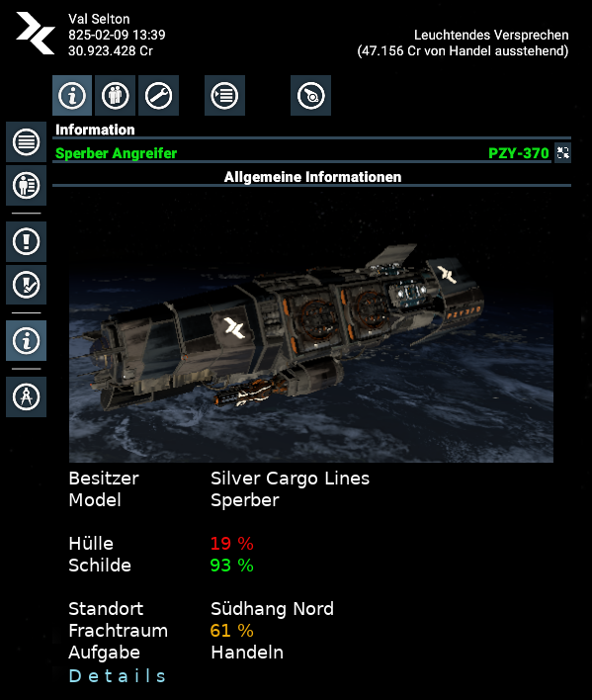This screenshot has width=592, height=700.
Task: Open the mission offers exclamation icon
Action: click(x=26, y=241)
